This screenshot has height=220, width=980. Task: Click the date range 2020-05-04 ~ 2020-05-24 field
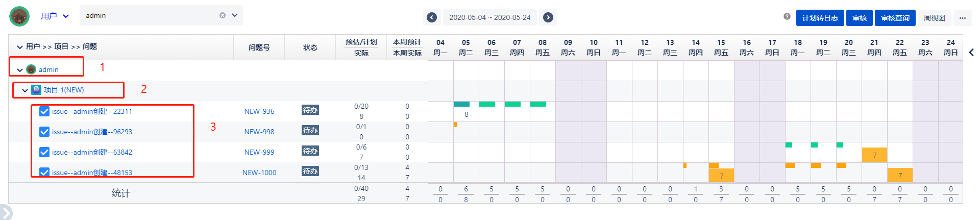[489, 17]
